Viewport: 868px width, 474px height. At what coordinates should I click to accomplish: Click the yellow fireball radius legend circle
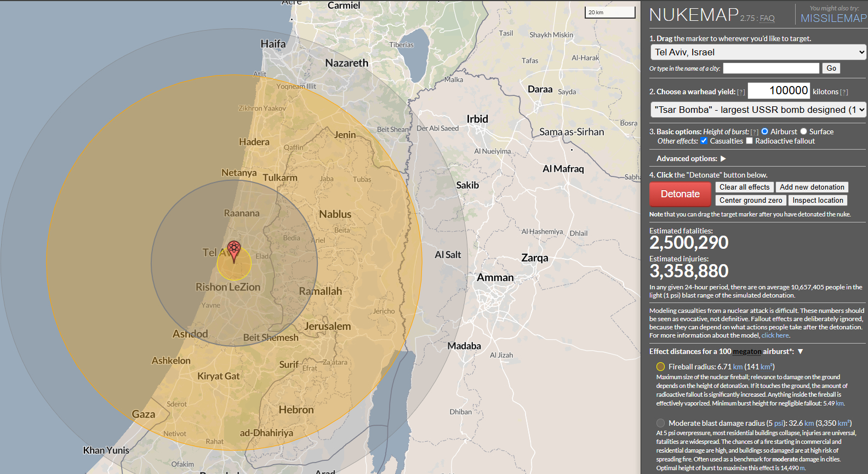point(660,367)
